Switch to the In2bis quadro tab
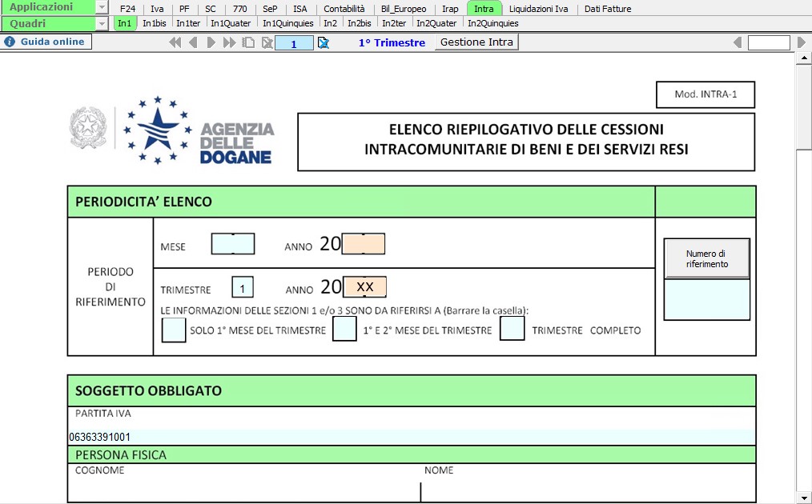812x504 pixels. tap(360, 23)
